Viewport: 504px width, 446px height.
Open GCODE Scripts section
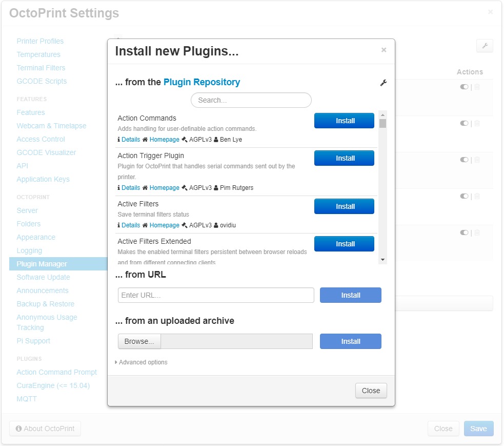point(42,81)
